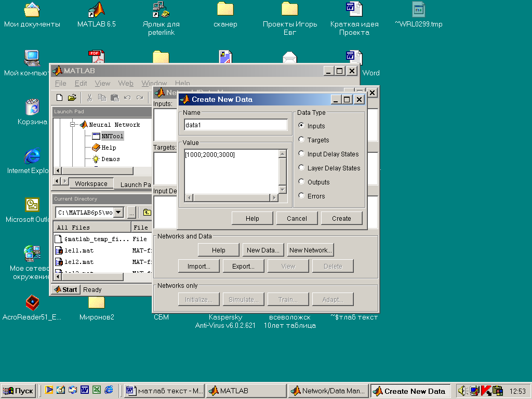Click Cancel in Create New Data dialog
Image resolution: width=532 pixels, height=399 pixels.
pos(297,219)
